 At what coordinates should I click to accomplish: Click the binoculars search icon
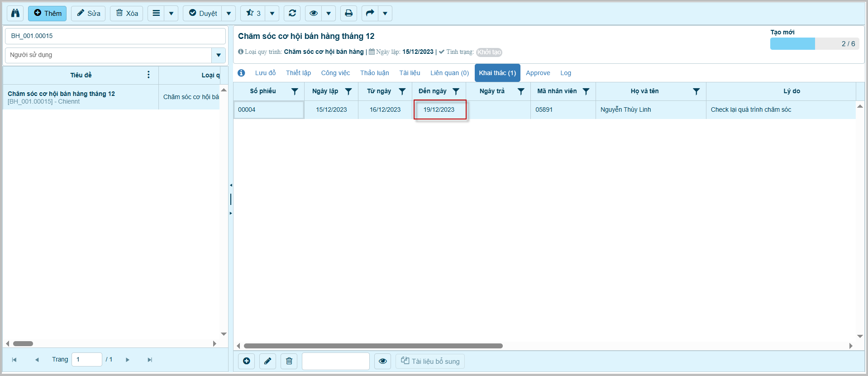coord(15,13)
